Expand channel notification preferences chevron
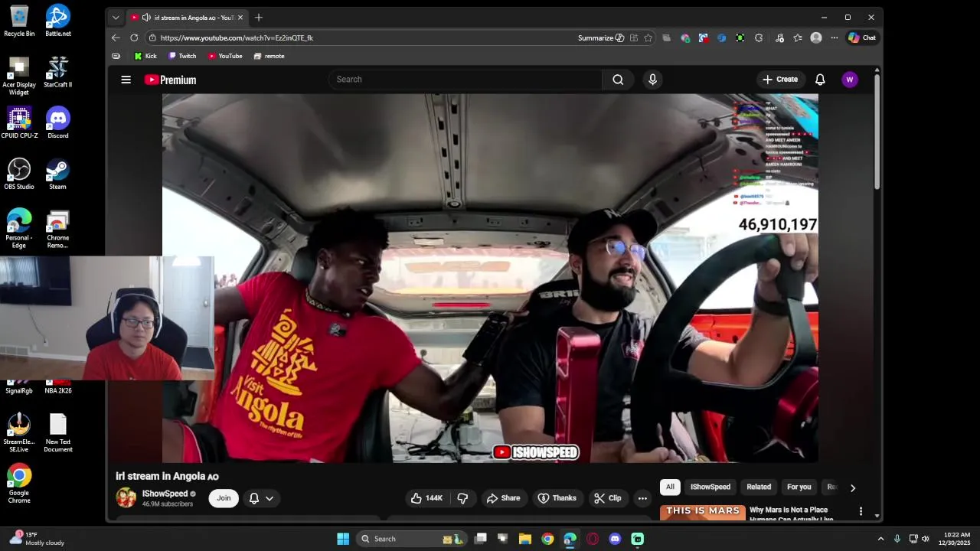Viewport: 980px width, 551px height. tap(269, 498)
